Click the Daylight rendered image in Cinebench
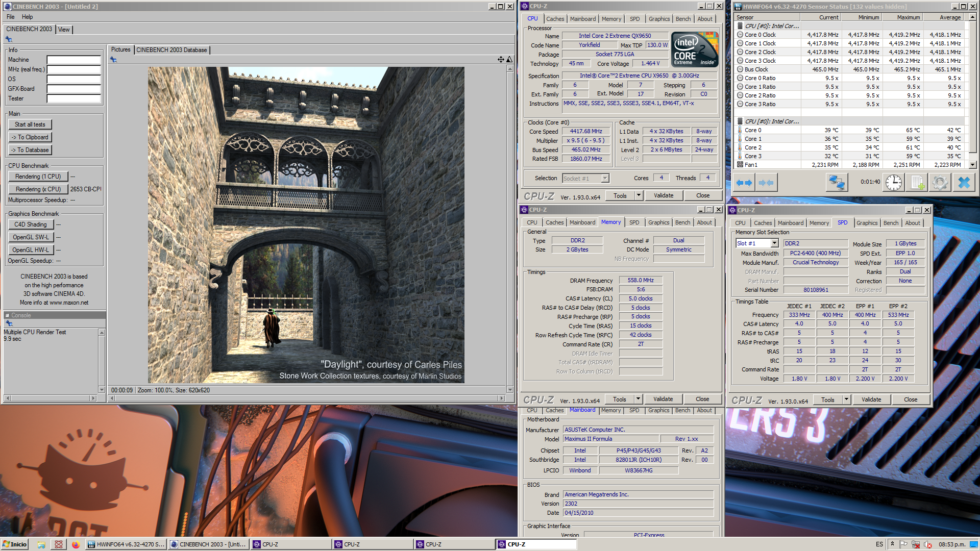This screenshot has width=980, height=551. (306, 225)
